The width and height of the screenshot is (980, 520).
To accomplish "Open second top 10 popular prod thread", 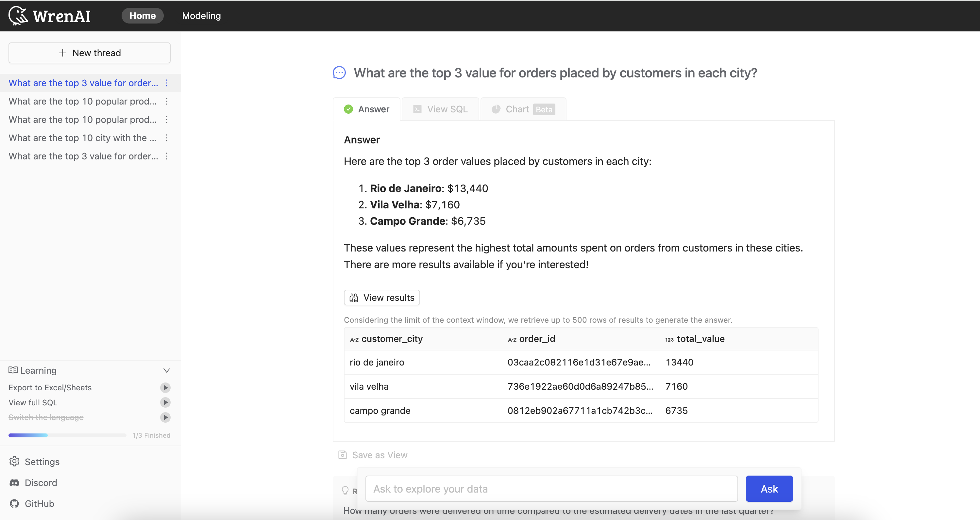I will pos(83,119).
